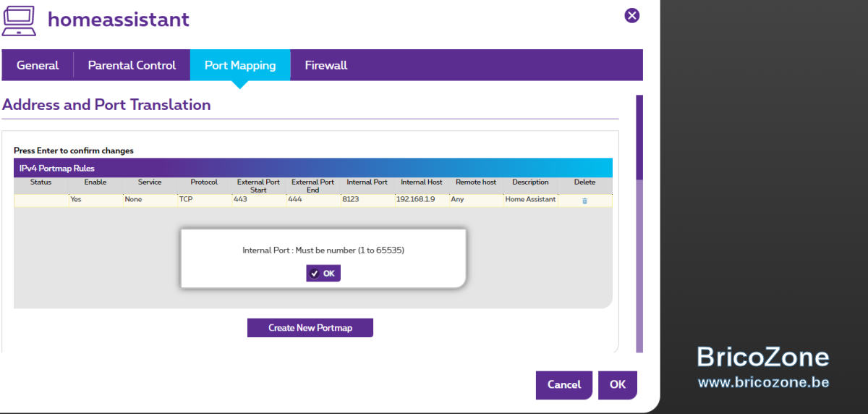This screenshot has width=868, height=414.
Task: Toggle the Enable cell showing Yes
Action: pos(95,200)
